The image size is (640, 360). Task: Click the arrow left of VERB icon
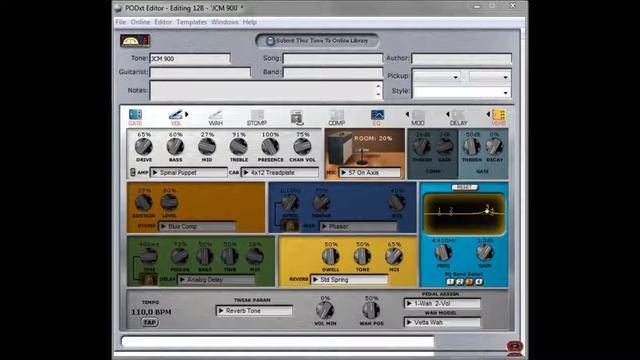pos(488,114)
